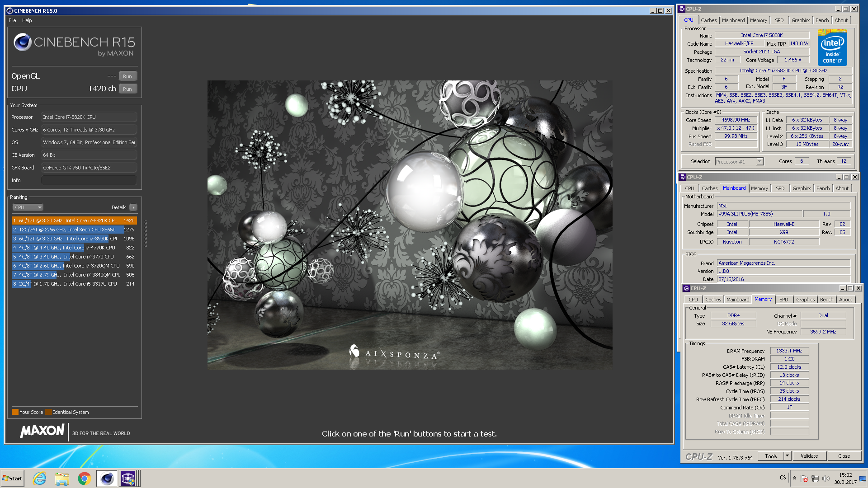Open the Help menu in Cinebench

27,20
